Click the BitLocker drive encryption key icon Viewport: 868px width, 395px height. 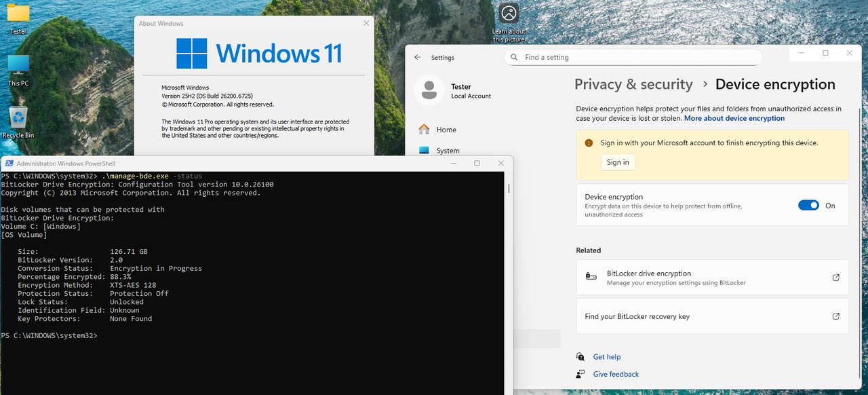point(591,278)
